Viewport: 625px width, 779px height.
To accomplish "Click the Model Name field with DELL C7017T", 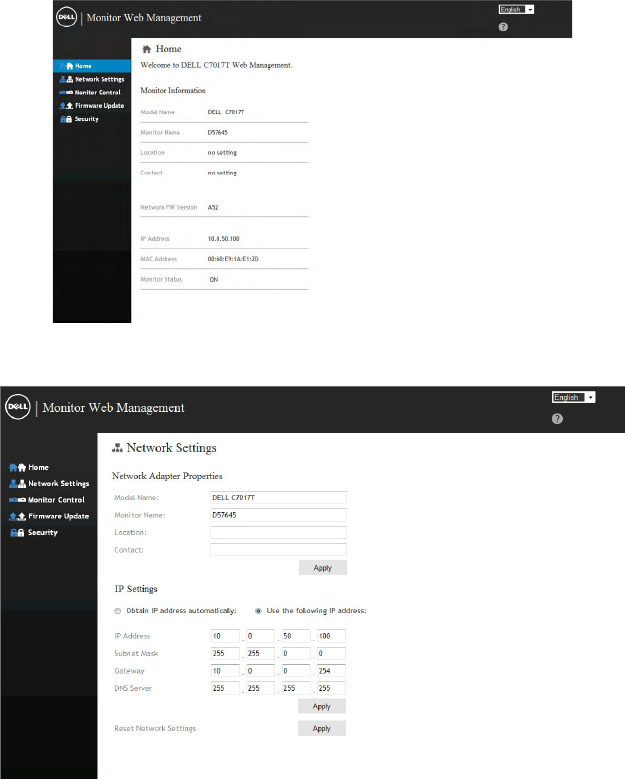I will [x=278, y=498].
